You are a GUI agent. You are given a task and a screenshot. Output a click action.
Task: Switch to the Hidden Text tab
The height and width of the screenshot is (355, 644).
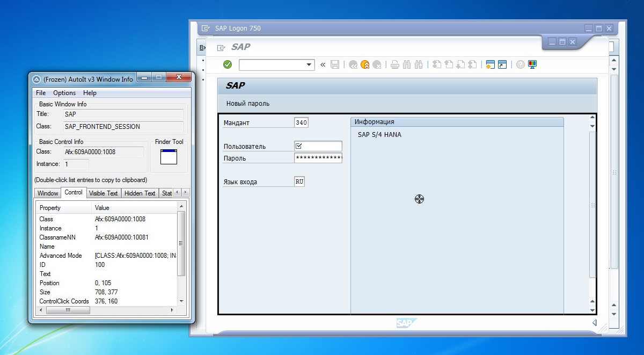pyautogui.click(x=140, y=193)
